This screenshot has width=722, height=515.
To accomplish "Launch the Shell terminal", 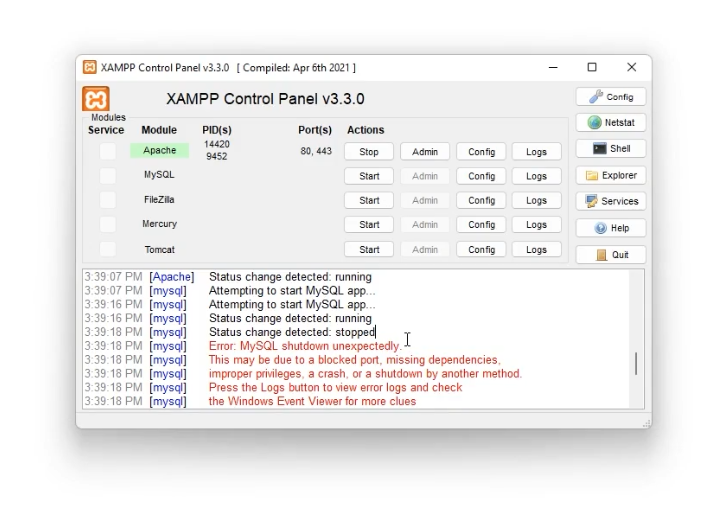I will [x=610, y=149].
